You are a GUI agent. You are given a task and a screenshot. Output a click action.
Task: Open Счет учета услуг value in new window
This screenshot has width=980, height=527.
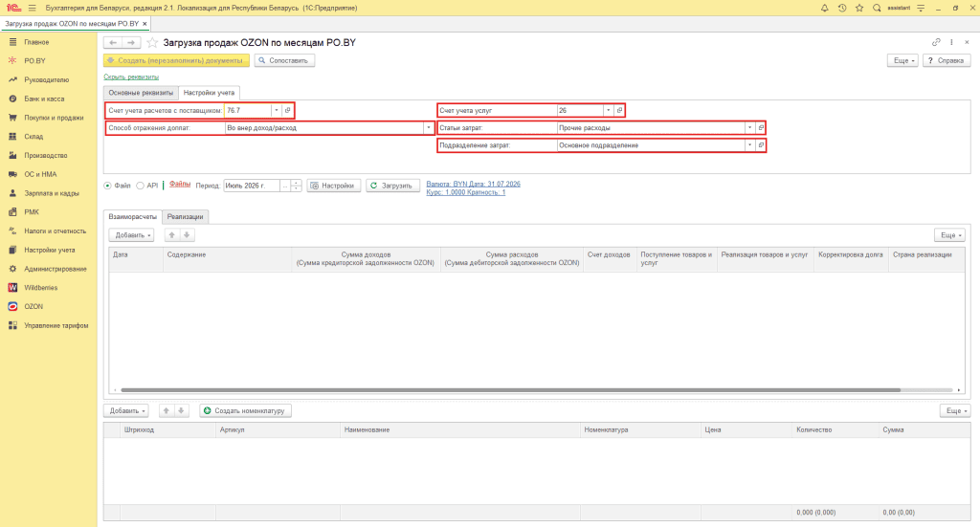619,110
